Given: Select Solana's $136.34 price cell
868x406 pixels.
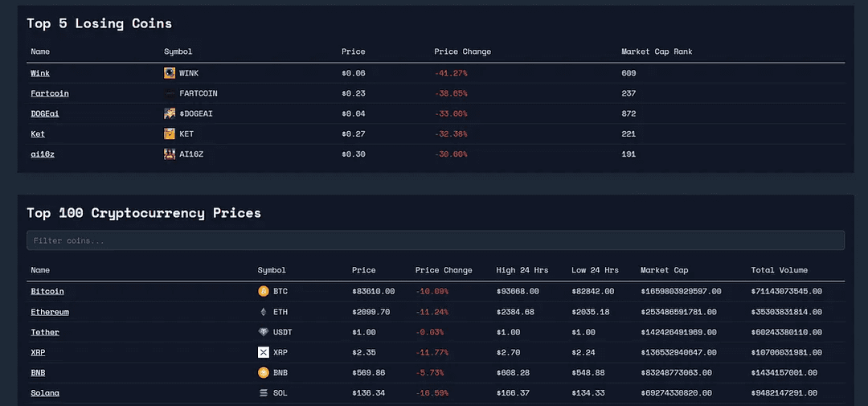Looking at the screenshot, I should coord(368,393).
